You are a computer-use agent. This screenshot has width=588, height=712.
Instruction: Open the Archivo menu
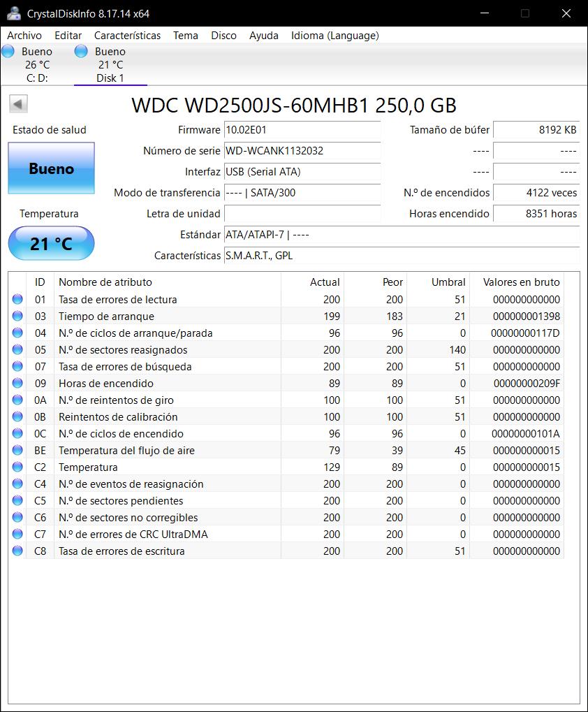24,36
